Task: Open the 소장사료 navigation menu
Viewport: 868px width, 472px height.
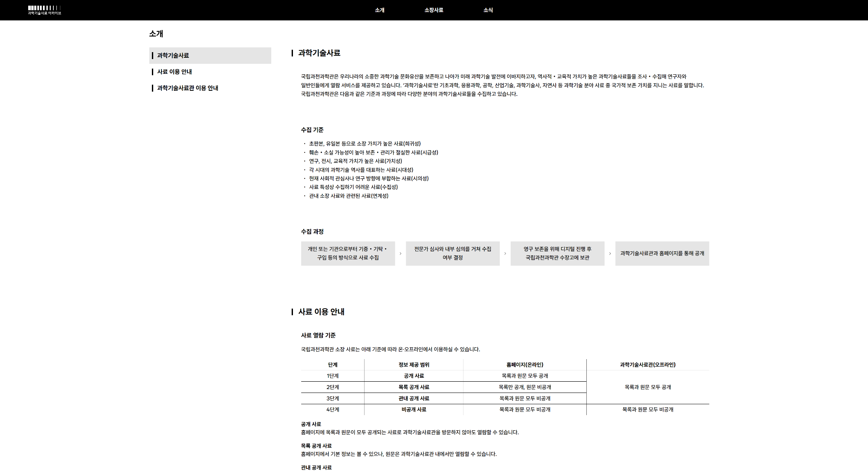Action: (434, 10)
